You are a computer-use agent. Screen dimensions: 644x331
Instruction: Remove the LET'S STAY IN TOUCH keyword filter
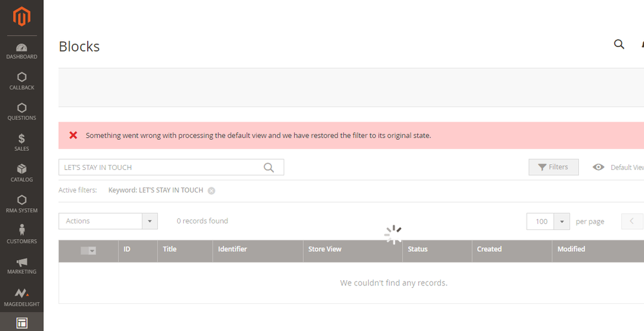point(211,191)
